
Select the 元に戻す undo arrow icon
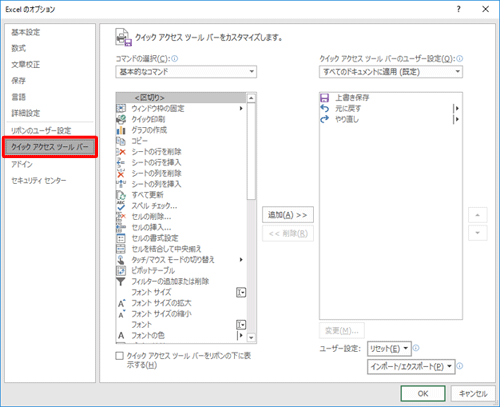tap(324, 108)
